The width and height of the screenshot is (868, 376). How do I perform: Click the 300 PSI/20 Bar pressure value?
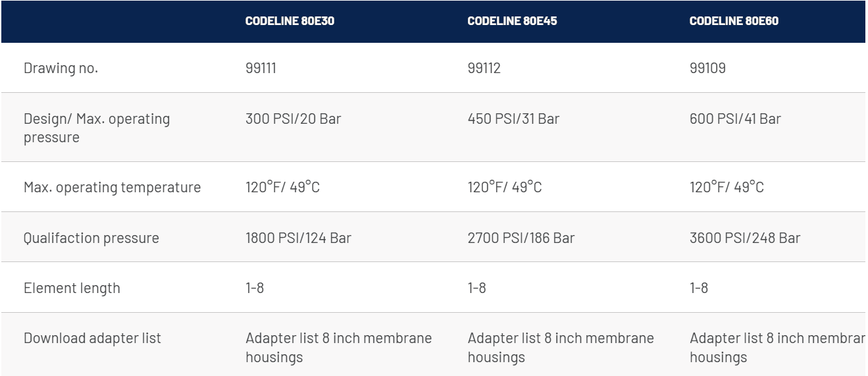tap(292, 119)
